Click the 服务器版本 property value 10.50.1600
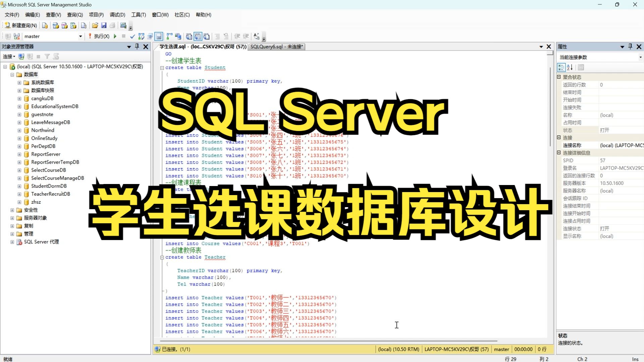The width and height of the screenshot is (644, 362). 612,183
